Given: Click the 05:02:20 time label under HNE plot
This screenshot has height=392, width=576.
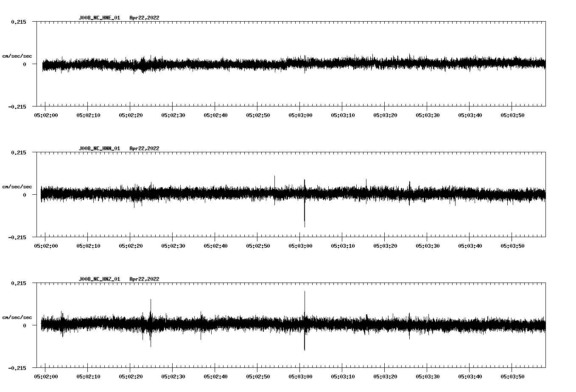Looking at the screenshot, I should (131, 115).
